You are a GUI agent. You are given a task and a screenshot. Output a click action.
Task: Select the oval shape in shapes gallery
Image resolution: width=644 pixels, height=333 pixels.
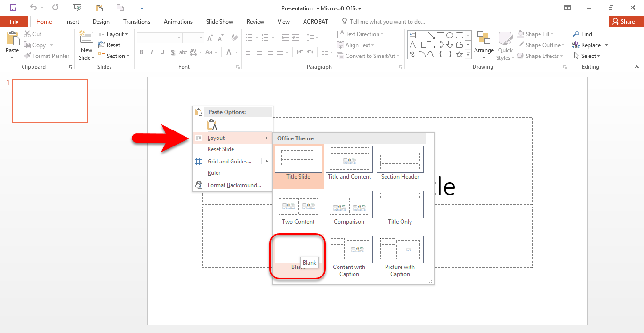click(x=450, y=35)
